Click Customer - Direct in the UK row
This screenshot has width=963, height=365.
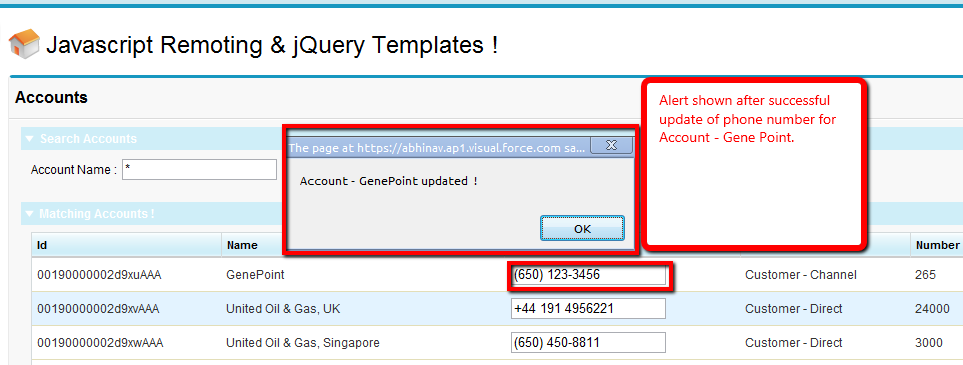(793, 309)
